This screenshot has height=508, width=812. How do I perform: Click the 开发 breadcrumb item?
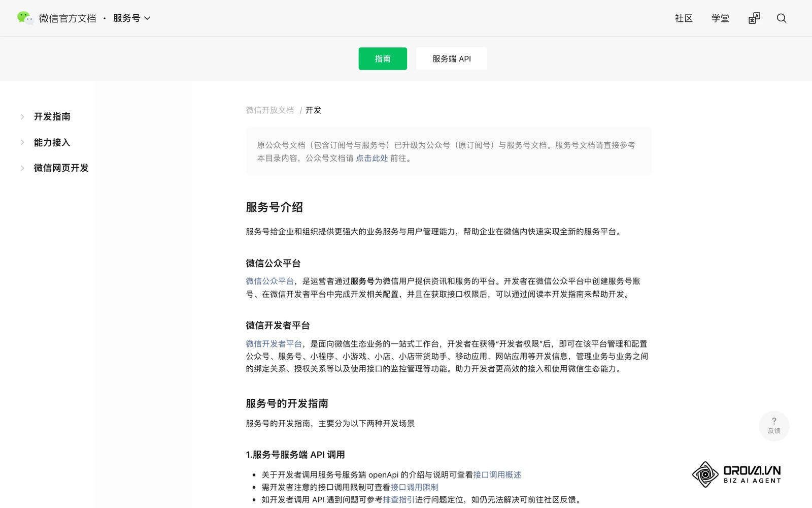313,110
